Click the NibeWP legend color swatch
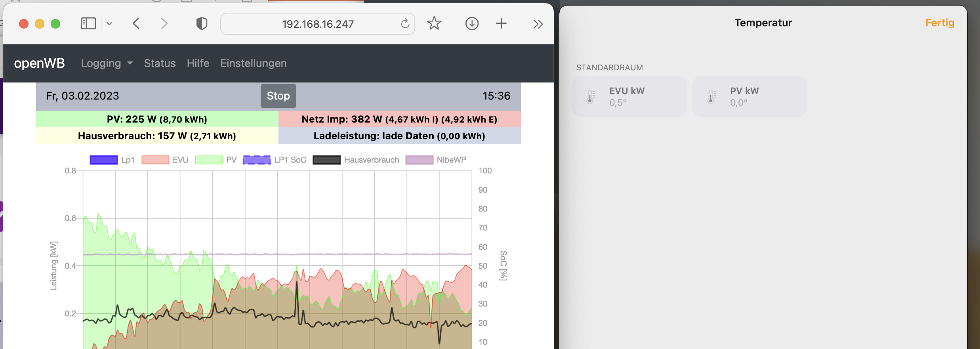 coord(419,160)
